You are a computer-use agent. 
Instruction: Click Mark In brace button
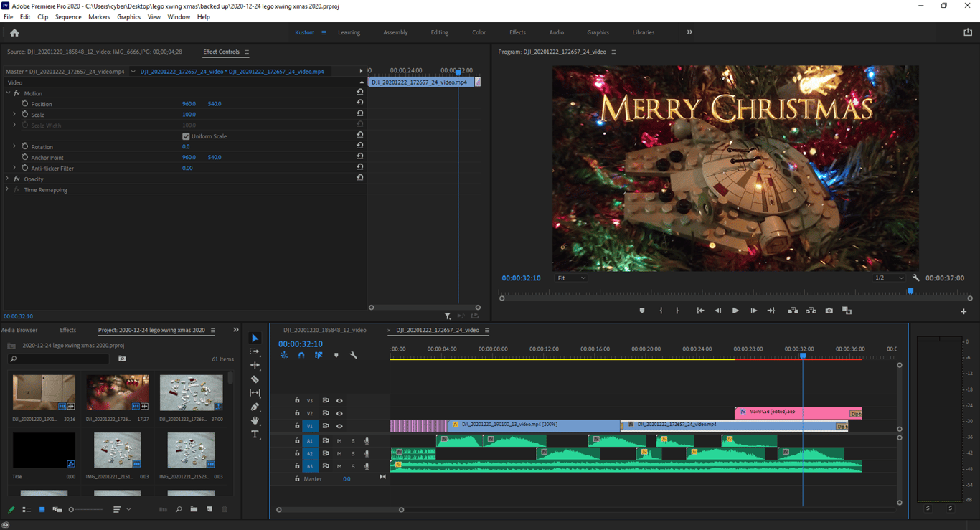[x=661, y=311]
